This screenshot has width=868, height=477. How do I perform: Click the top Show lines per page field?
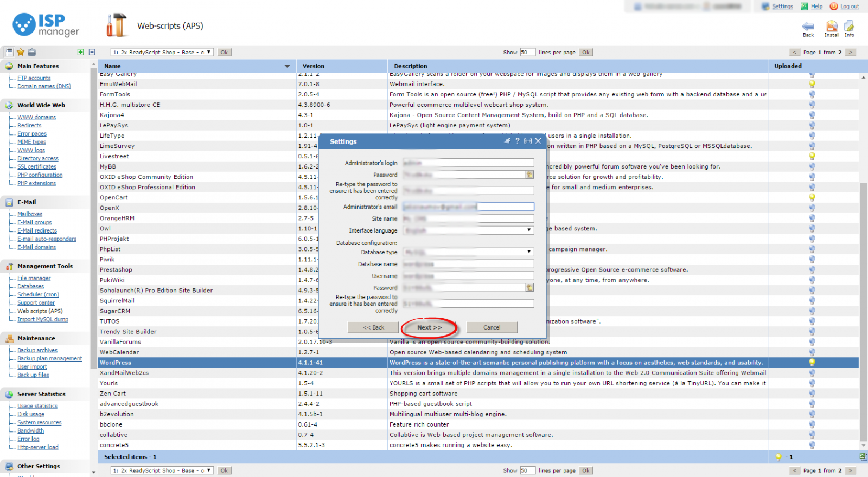pos(528,52)
